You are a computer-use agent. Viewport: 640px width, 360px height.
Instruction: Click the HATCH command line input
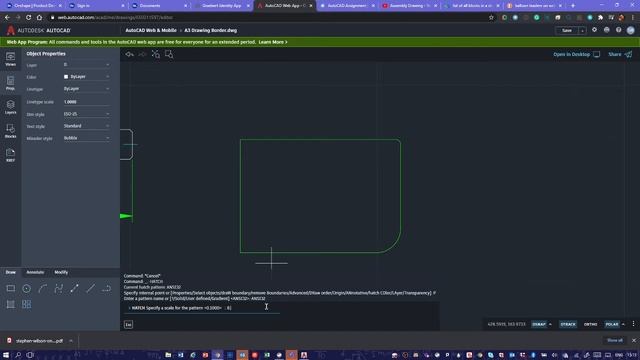[x=203, y=308]
